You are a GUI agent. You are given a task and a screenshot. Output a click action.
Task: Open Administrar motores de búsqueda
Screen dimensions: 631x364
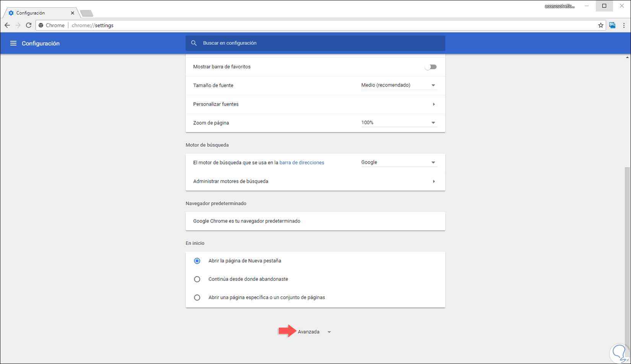(315, 181)
